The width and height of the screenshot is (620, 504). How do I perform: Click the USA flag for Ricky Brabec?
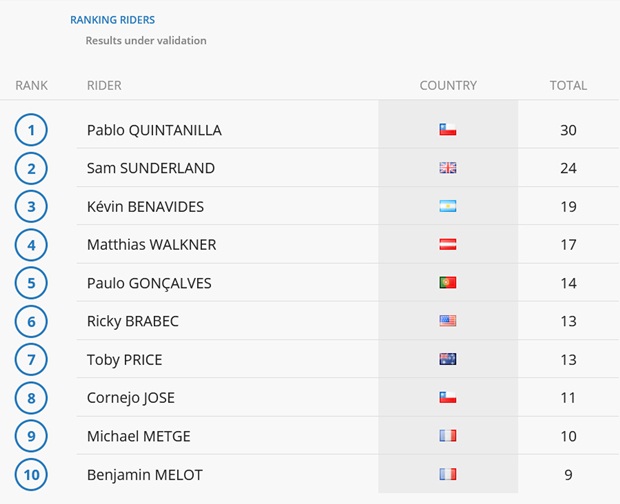tap(448, 321)
